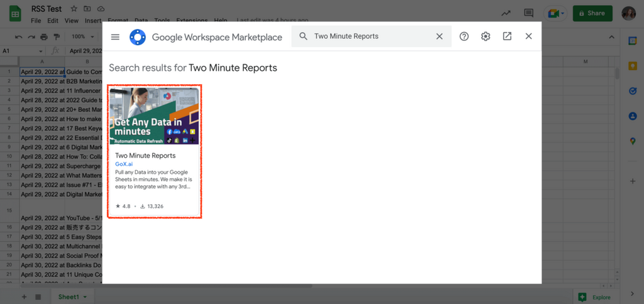Open the Sheet1 tab dropdown arrow
The image size is (644, 304).
click(x=84, y=296)
